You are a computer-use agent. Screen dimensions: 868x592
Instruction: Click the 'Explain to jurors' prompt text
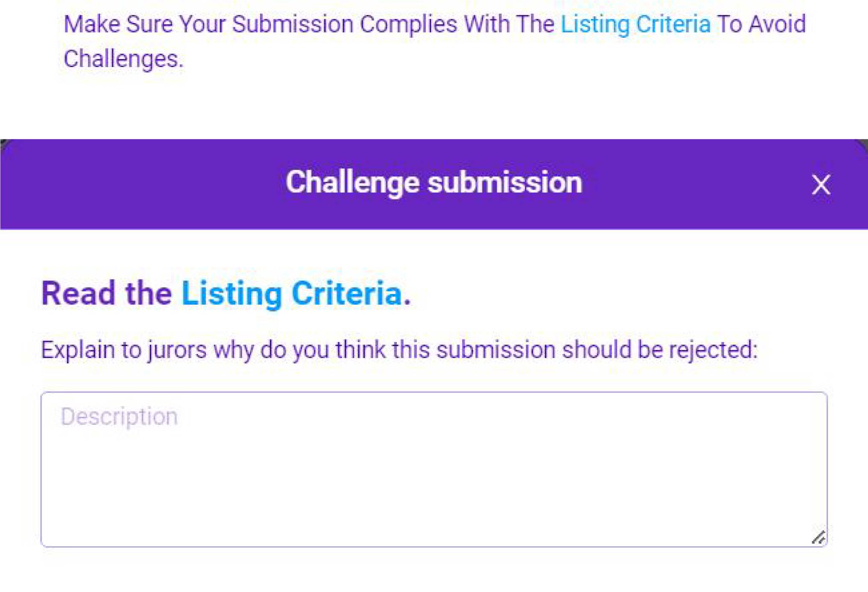click(399, 350)
